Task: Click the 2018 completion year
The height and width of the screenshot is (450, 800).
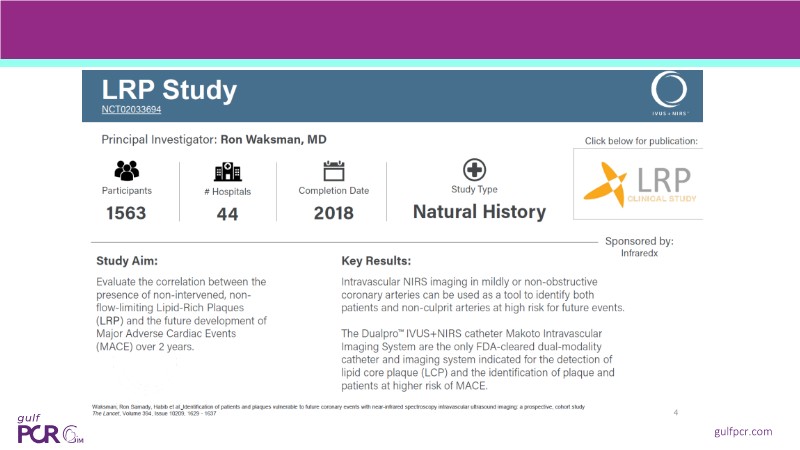Action: [x=333, y=213]
